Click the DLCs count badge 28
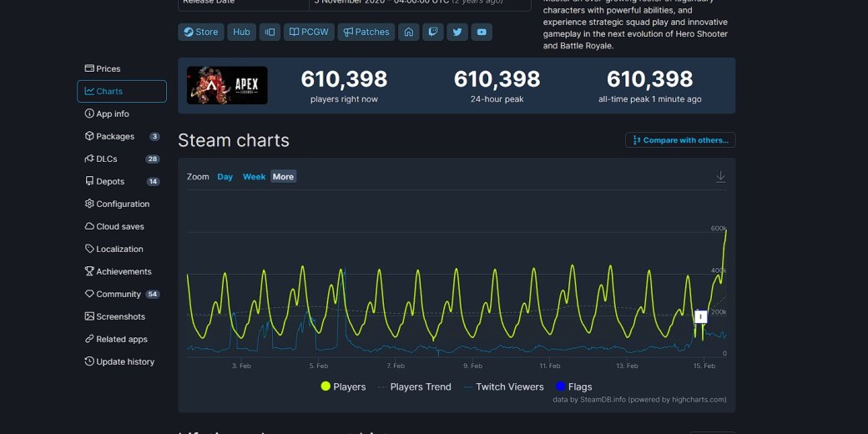The width and height of the screenshot is (868, 434). coord(153,159)
